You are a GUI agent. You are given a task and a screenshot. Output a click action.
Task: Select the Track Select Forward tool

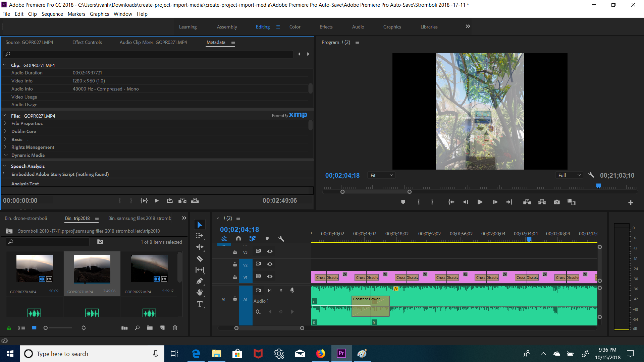pos(200,236)
